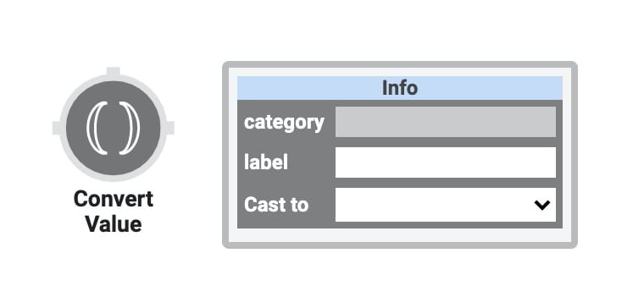Click the category row label text

284,123
